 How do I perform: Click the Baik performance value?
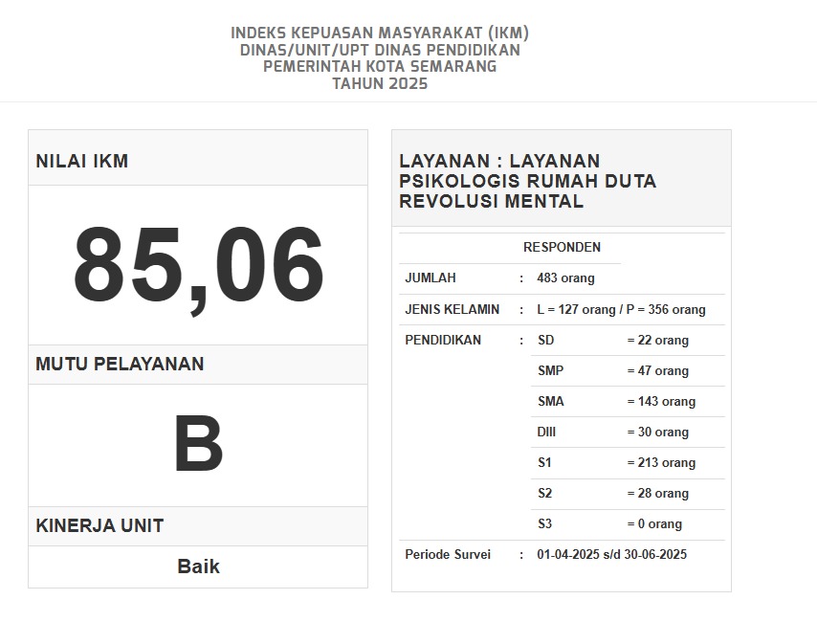(198, 566)
